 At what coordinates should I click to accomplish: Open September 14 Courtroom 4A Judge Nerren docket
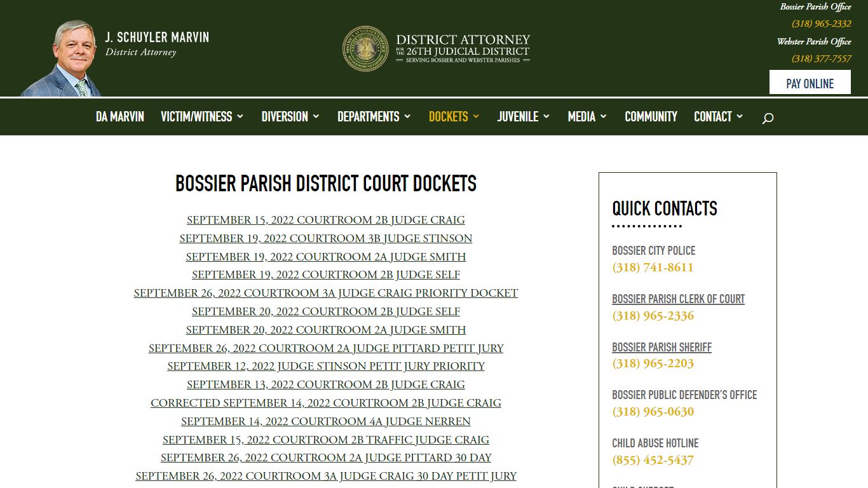326,421
